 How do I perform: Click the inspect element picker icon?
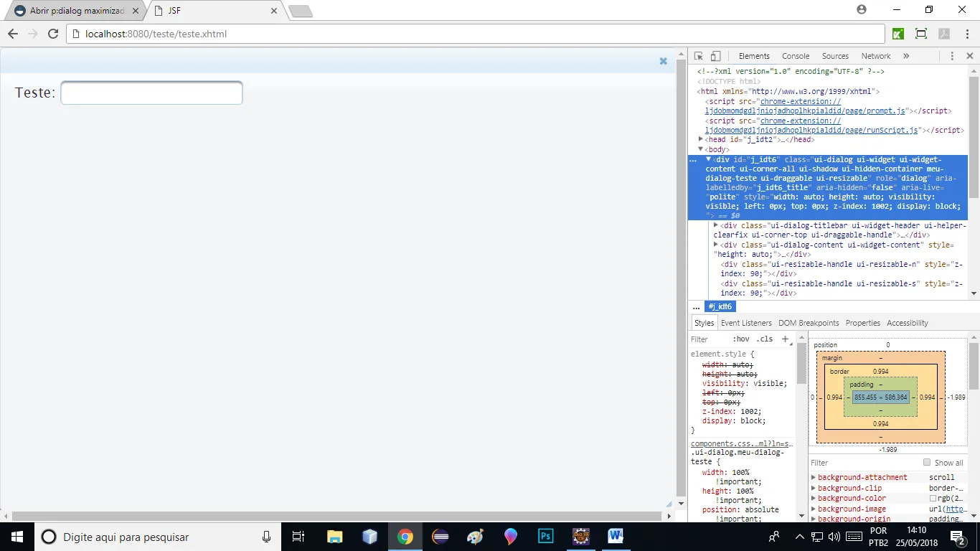point(699,56)
